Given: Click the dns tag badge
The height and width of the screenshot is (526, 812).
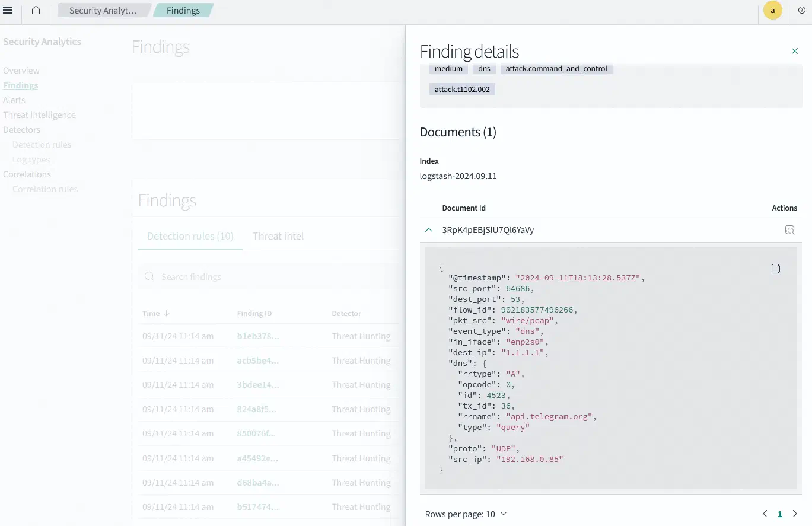Looking at the screenshot, I should [485, 69].
